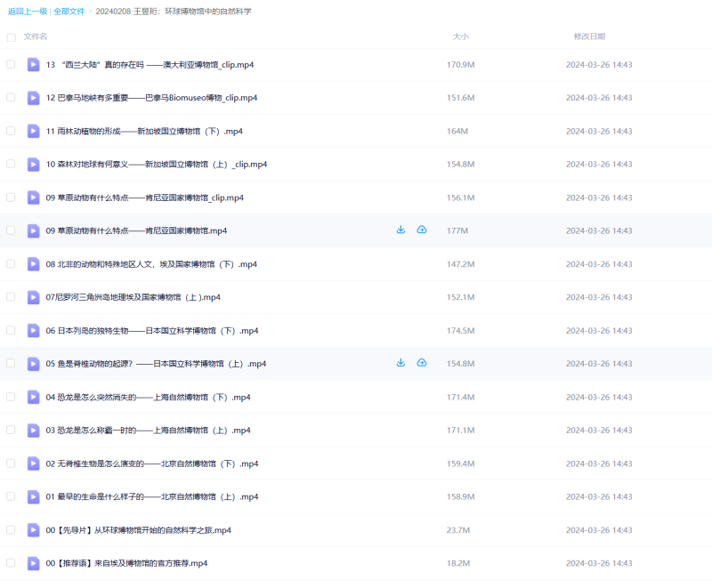Click video icon of 13 "西兰大陆" file

(x=33, y=64)
